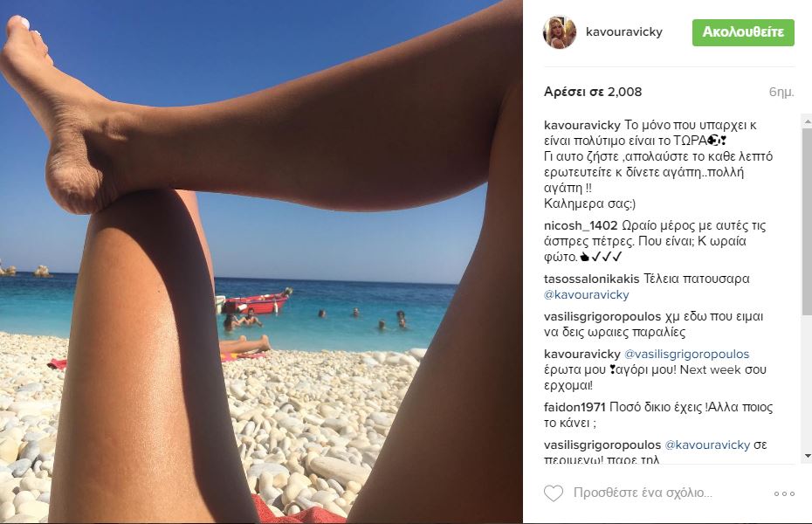Click the beach photo of the post

pyautogui.click(x=261, y=262)
